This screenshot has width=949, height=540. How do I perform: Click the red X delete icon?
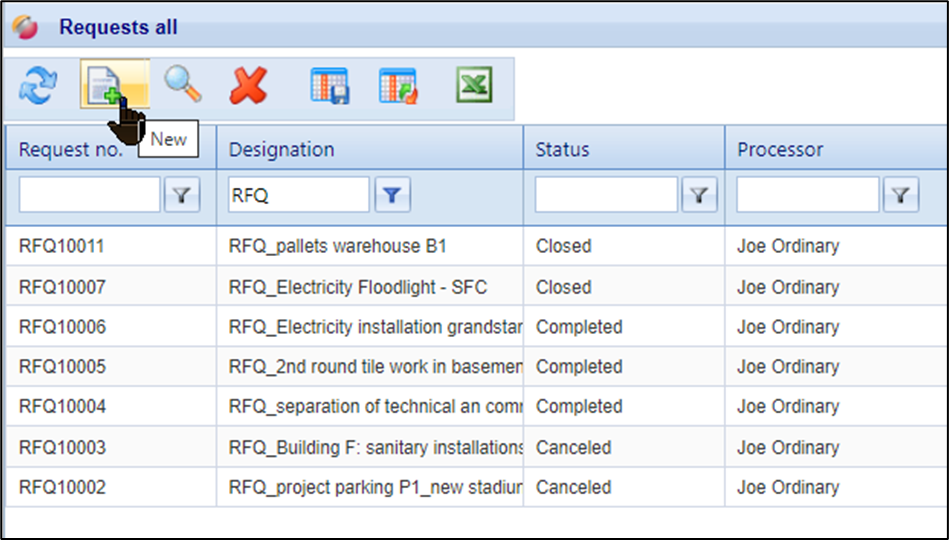(x=247, y=87)
